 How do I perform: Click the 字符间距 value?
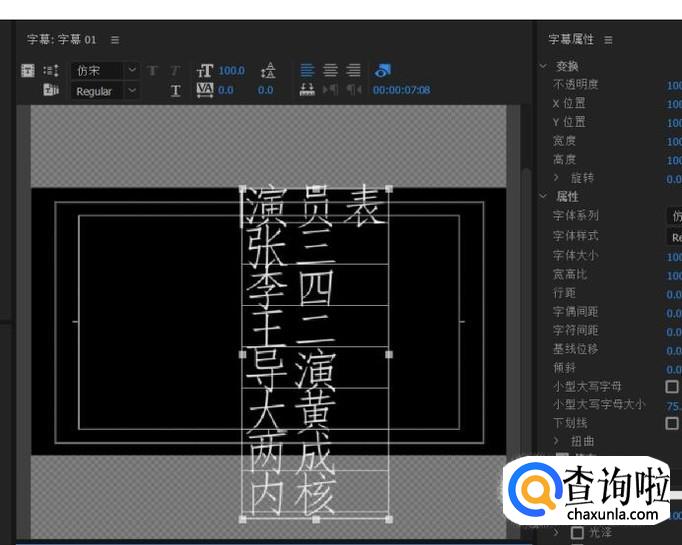tap(674, 332)
